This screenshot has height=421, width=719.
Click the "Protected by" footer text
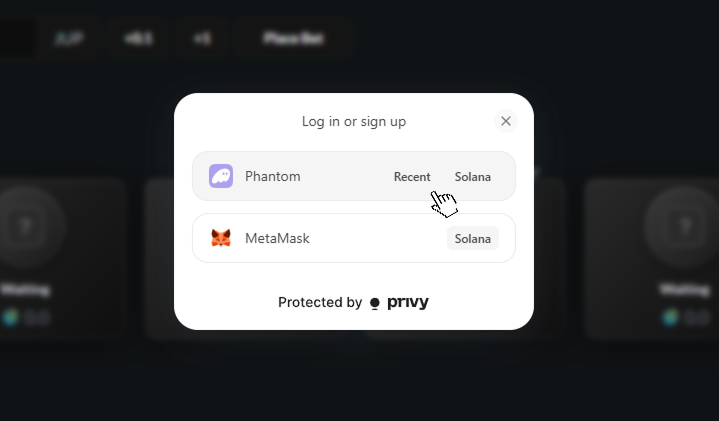coord(320,302)
